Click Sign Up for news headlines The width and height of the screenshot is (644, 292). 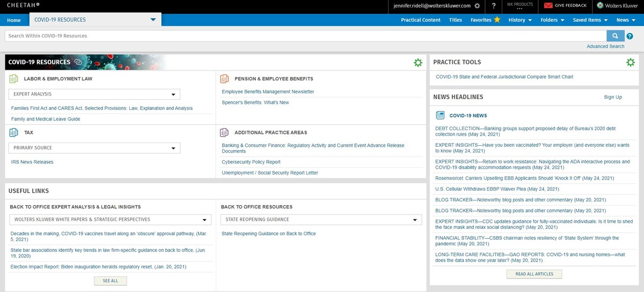click(613, 97)
